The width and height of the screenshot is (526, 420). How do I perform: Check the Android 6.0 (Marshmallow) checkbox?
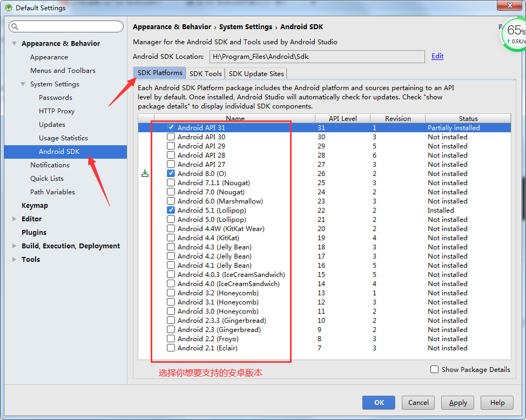171,201
